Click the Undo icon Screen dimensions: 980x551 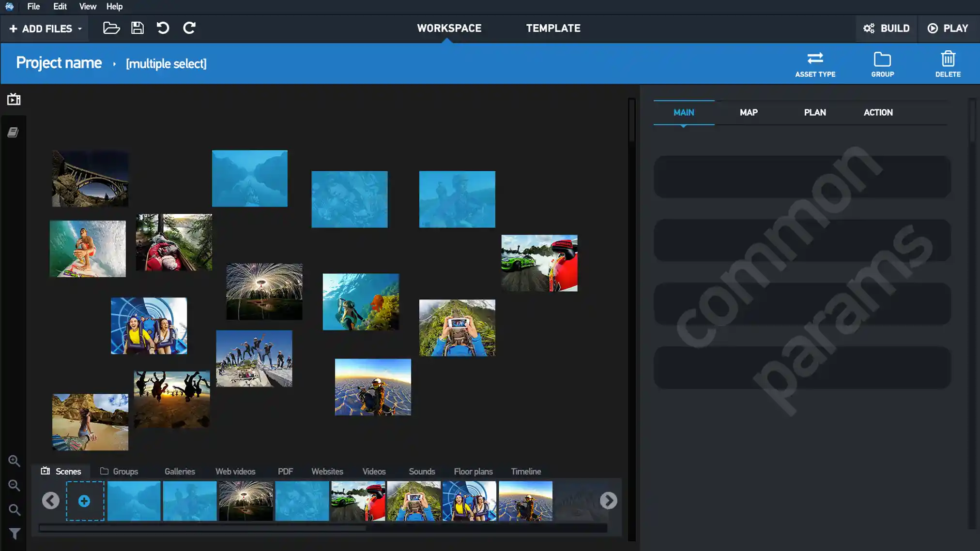click(x=164, y=28)
